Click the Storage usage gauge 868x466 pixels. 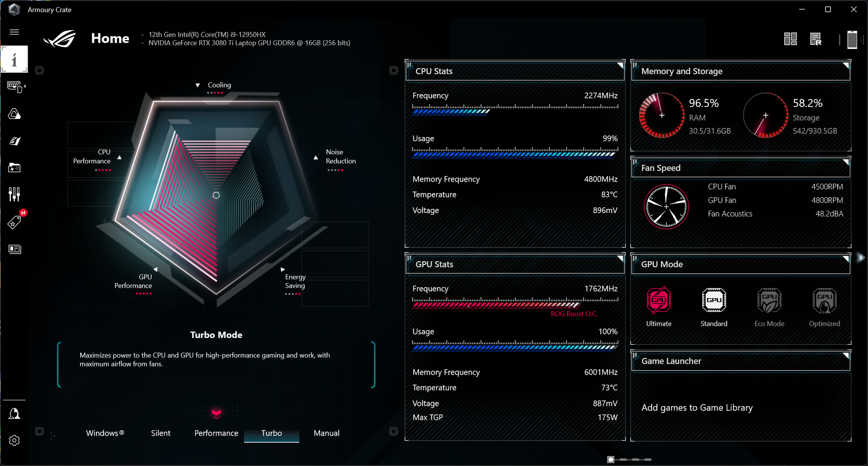765,115
